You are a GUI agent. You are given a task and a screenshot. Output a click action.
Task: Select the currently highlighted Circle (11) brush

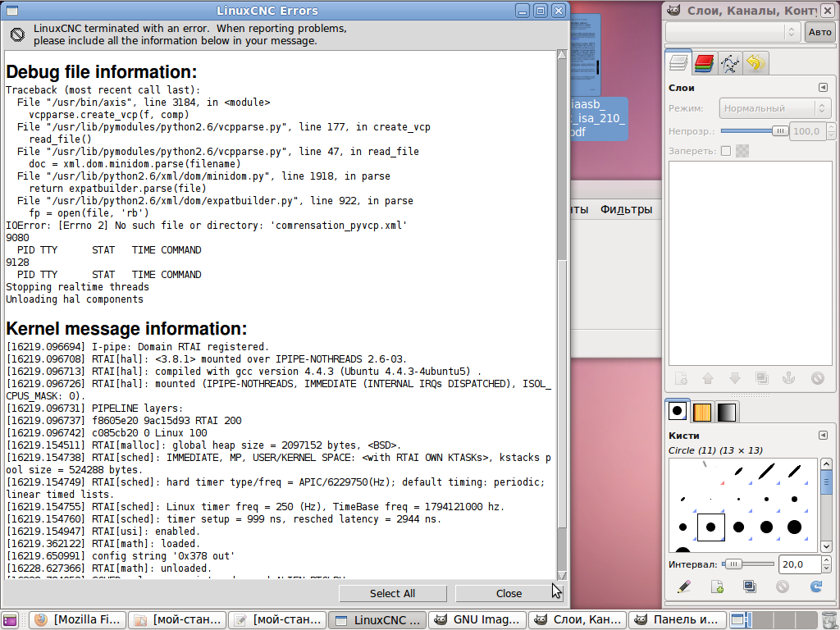point(711,527)
